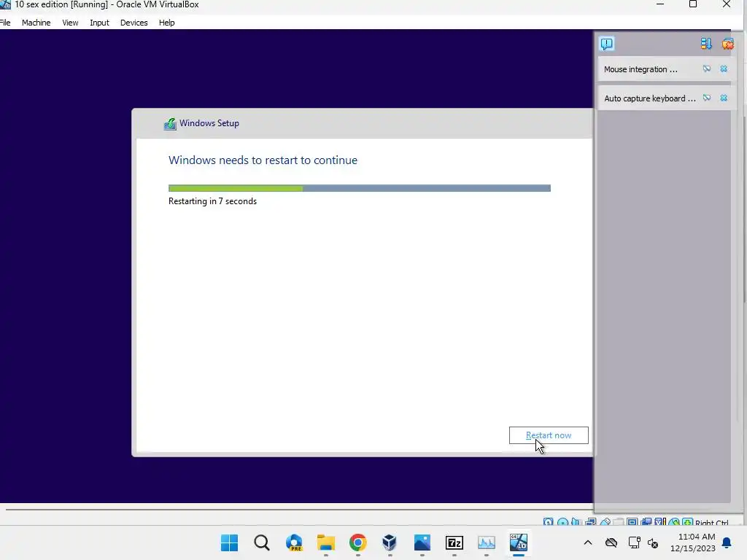Viewport: 747px width, 560px height.
Task: Click the muted volume tray icon
Action: [653, 542]
